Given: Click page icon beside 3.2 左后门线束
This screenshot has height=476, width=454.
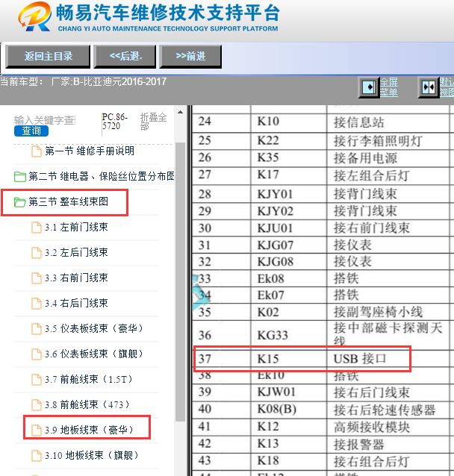Looking at the screenshot, I should click(37, 253).
